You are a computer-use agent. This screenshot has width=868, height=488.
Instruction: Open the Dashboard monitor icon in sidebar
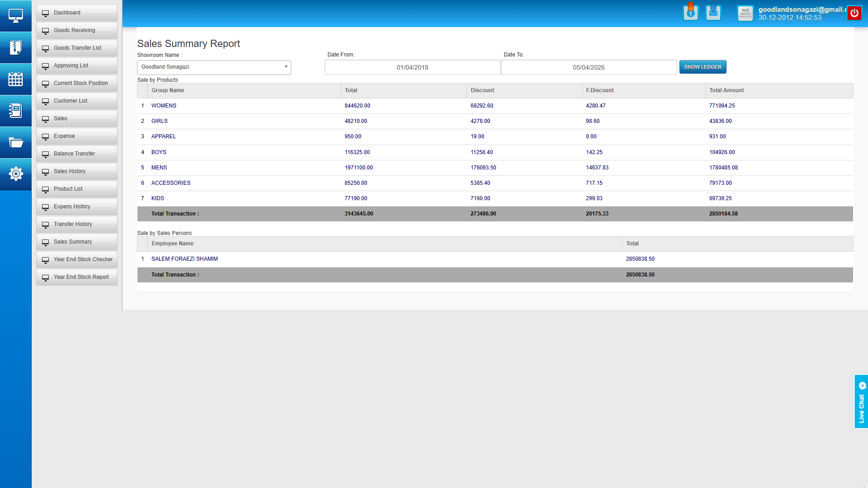[x=16, y=15]
